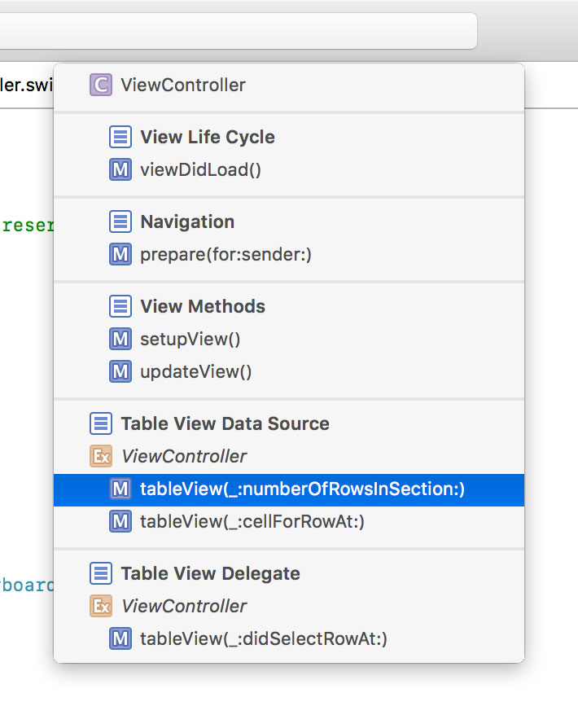This screenshot has height=728, width=578.
Task: Click the Ex icon under Table View Delegate
Action: click(x=101, y=606)
